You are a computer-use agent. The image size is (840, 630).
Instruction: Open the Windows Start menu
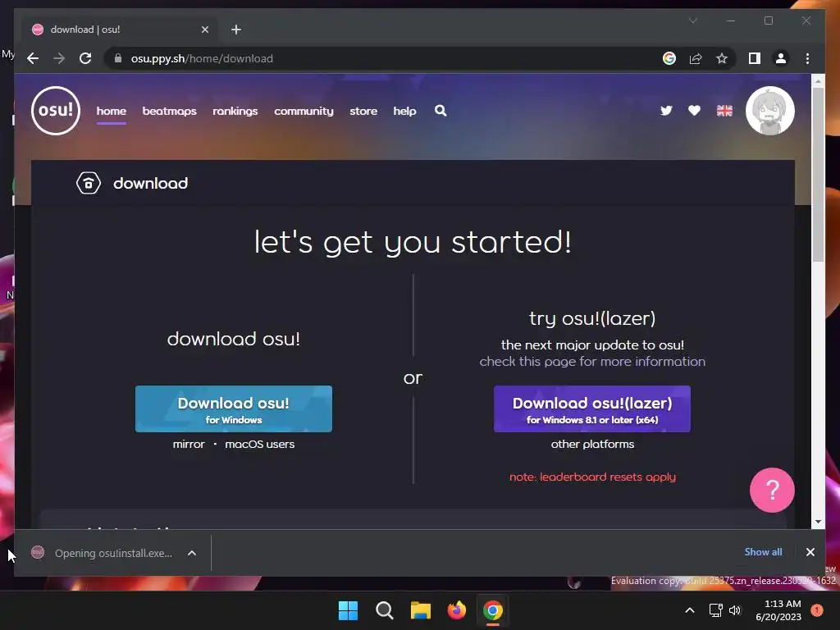[348, 610]
